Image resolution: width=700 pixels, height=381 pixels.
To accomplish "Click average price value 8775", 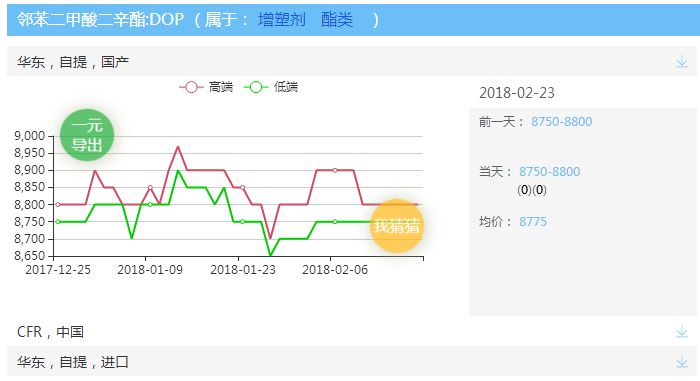I will point(533,222).
